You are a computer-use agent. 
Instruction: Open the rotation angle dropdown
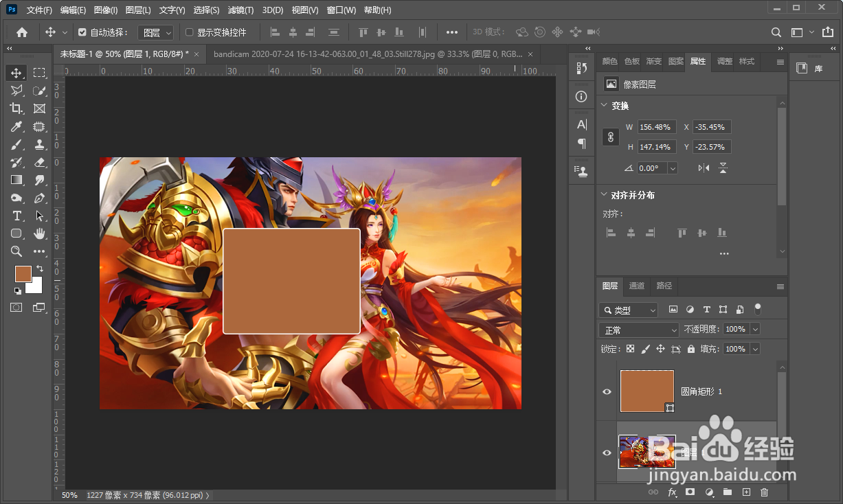[673, 168]
